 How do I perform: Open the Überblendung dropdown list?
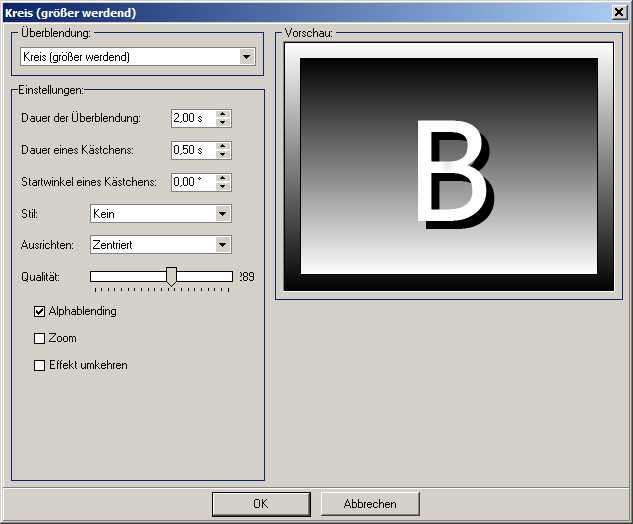tap(247, 57)
